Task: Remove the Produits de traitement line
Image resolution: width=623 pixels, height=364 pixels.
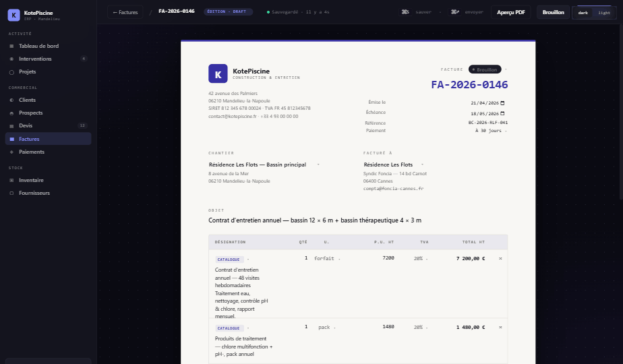Action: point(500,328)
